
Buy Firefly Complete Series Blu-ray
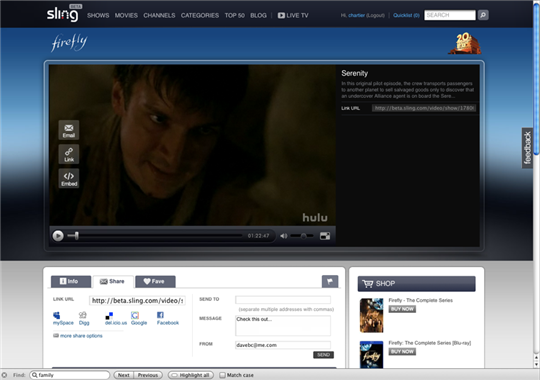pos(402,352)
